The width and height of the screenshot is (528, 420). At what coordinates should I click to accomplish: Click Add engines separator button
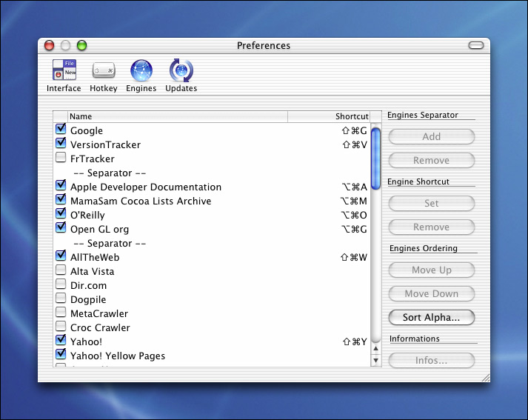point(431,137)
